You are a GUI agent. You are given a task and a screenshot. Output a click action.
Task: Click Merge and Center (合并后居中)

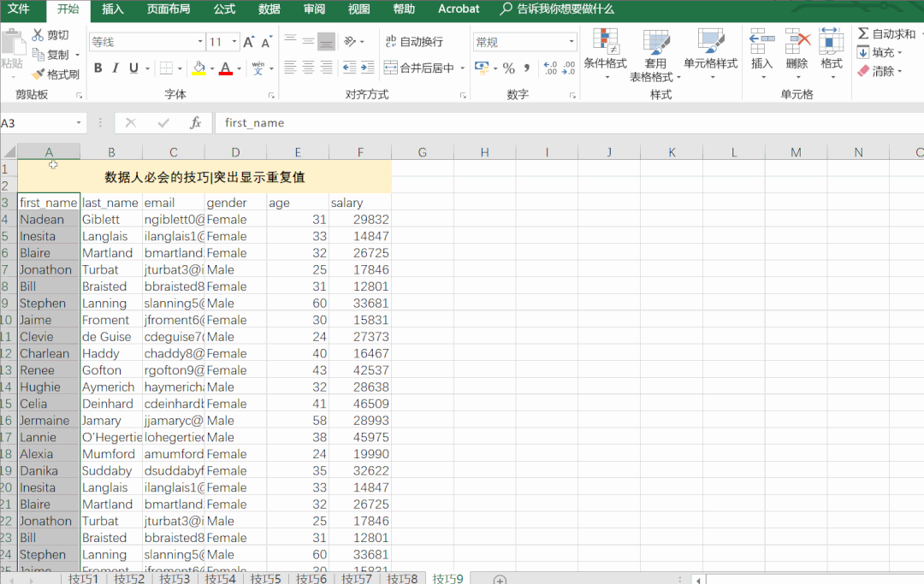click(x=419, y=68)
